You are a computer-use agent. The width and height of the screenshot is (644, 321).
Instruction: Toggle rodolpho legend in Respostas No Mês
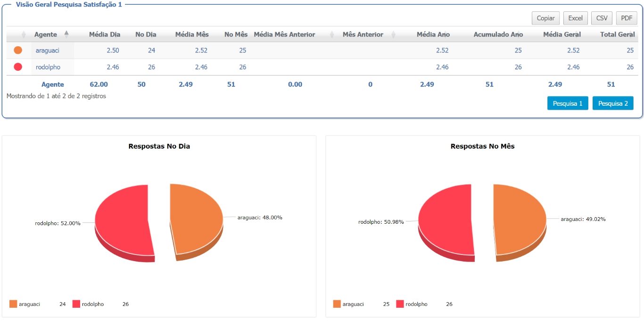pos(412,304)
